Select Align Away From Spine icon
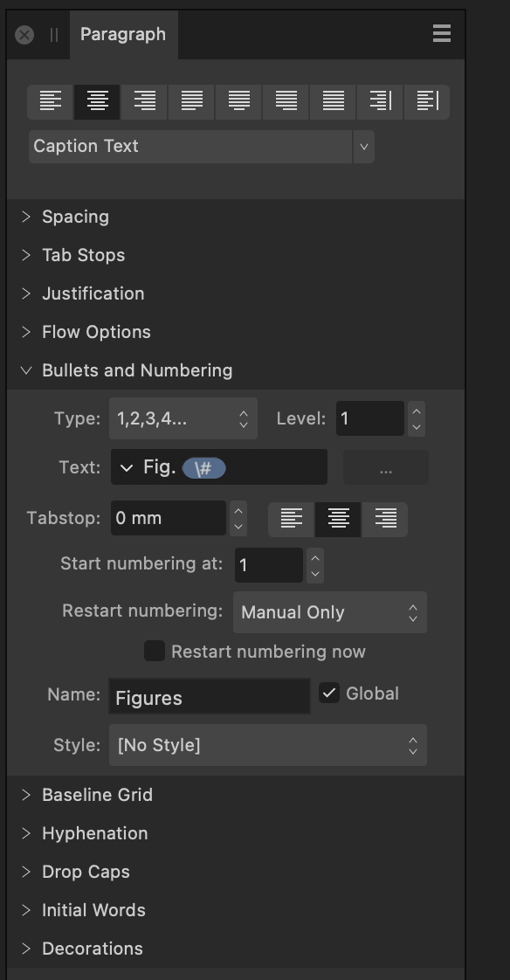The width and height of the screenshot is (510, 980). (428, 102)
